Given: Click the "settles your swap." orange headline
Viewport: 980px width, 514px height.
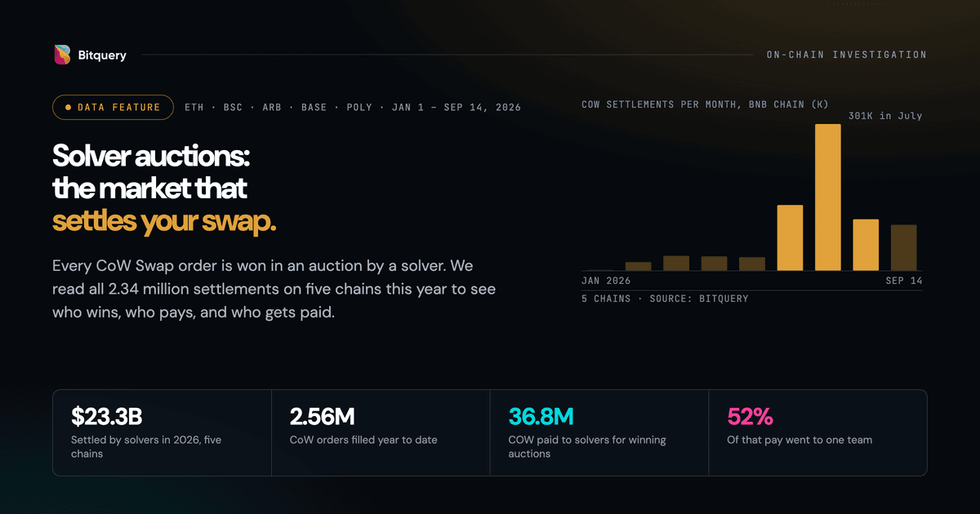Looking at the screenshot, I should click(x=164, y=221).
